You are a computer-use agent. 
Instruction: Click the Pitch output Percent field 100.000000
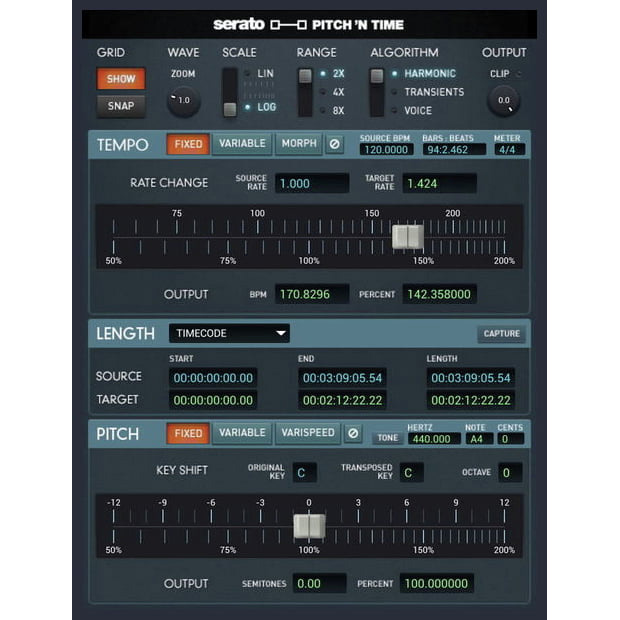(x=437, y=583)
